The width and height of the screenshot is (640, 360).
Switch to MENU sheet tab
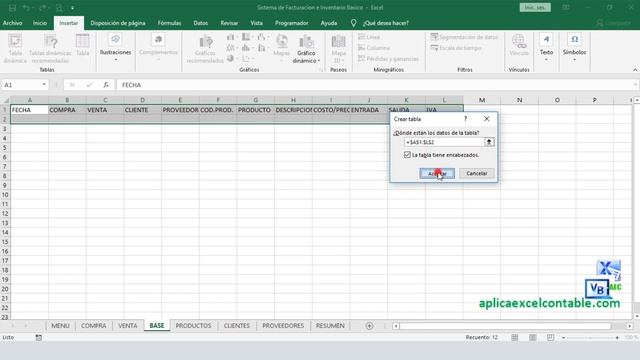60,326
